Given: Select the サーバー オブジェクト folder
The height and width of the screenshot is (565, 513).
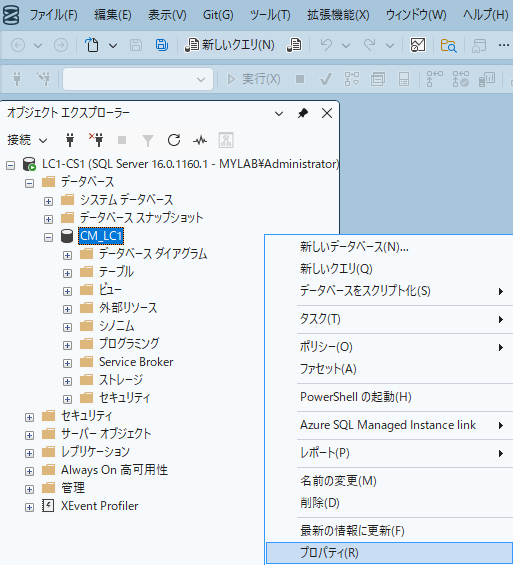Looking at the screenshot, I should coord(106,434).
